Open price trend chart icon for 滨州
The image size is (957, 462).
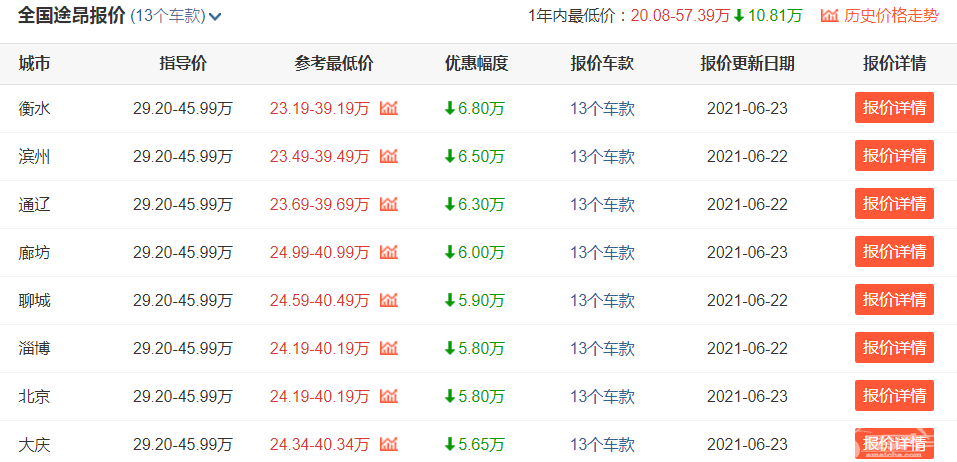point(388,157)
